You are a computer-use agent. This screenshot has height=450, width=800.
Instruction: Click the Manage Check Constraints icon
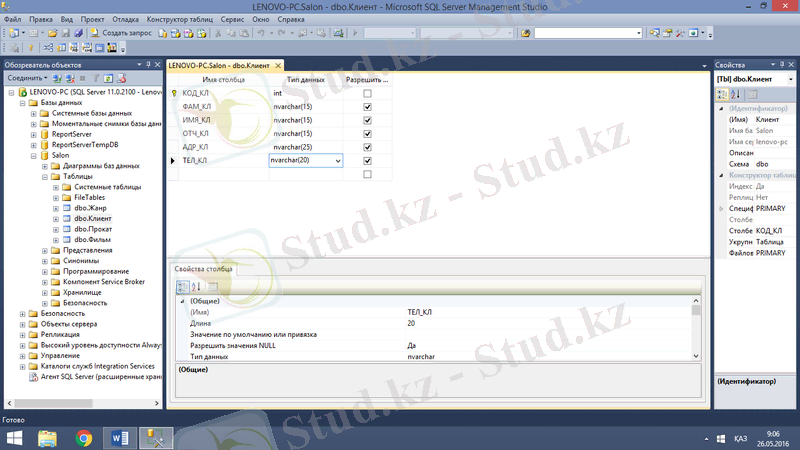click(x=99, y=48)
